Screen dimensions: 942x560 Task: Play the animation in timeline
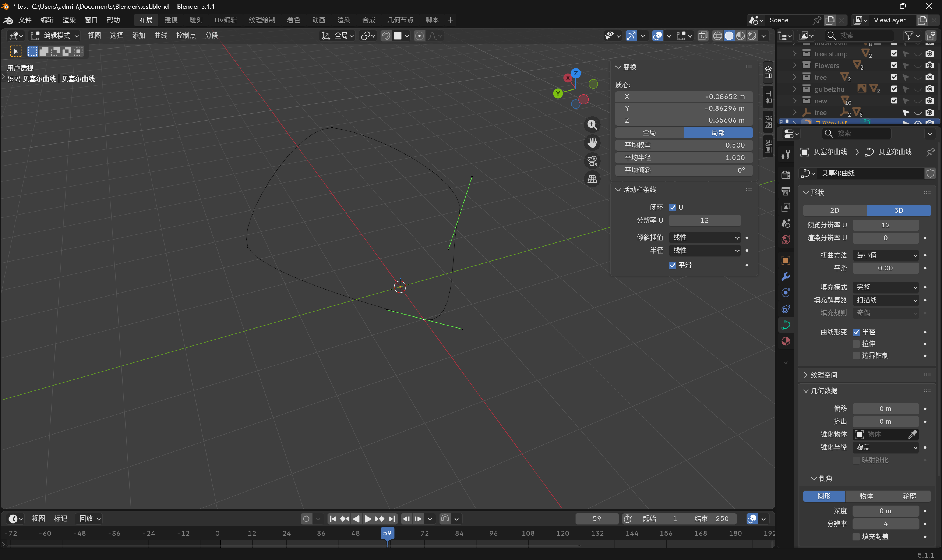click(x=367, y=519)
